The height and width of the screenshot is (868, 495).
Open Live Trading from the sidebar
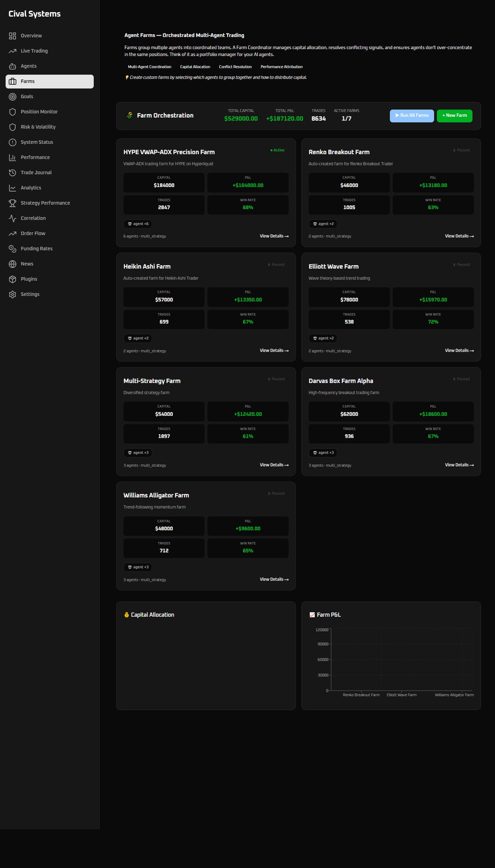click(34, 51)
